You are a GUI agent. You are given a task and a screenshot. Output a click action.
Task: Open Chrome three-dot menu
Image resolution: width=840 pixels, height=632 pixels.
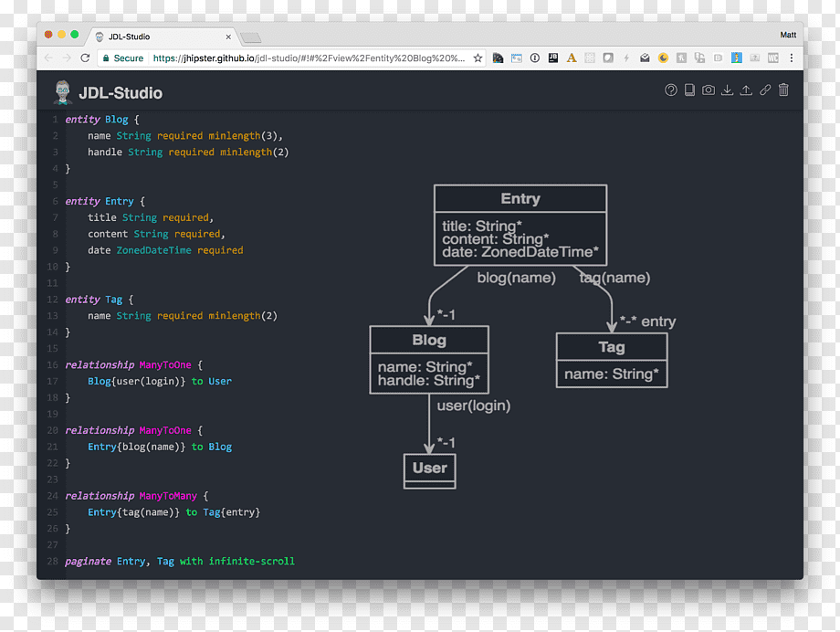coord(792,58)
